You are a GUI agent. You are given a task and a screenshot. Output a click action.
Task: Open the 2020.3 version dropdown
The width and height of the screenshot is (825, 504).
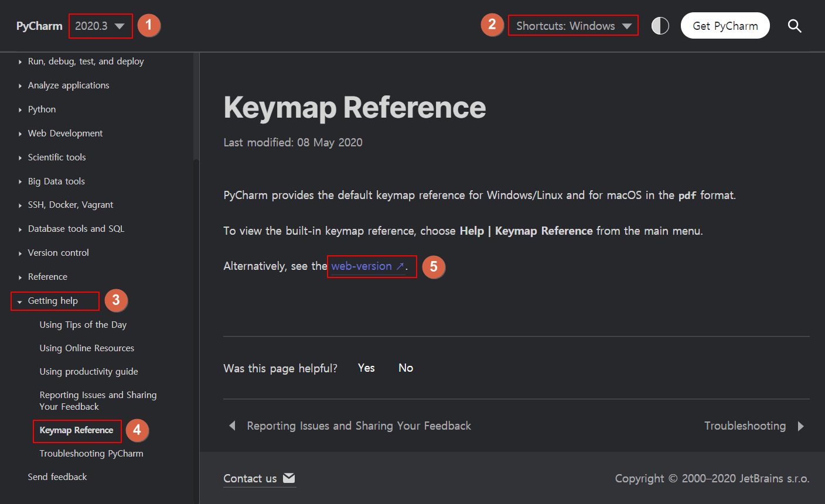pyautogui.click(x=100, y=26)
